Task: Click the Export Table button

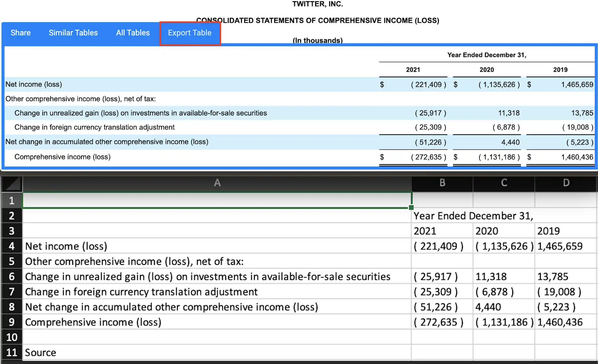Action: point(190,33)
